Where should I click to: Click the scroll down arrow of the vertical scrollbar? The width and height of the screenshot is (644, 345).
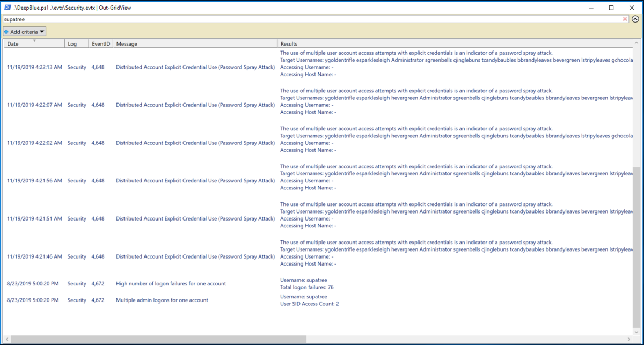click(636, 331)
